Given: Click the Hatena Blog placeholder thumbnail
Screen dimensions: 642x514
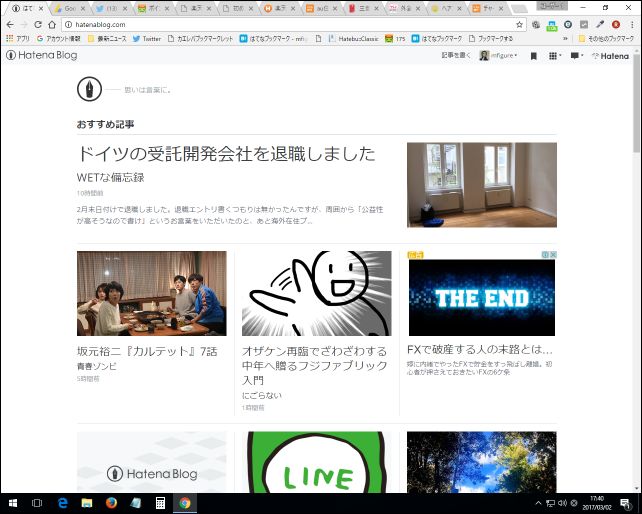Looking at the screenshot, I should (151, 462).
